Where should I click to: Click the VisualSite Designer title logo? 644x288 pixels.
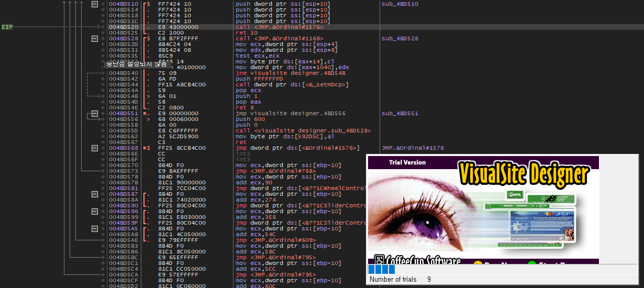[524, 174]
